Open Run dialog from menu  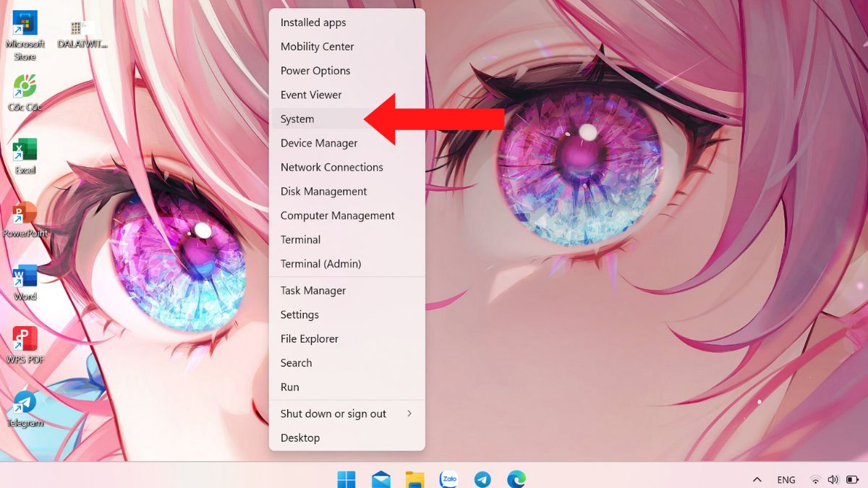click(347, 387)
